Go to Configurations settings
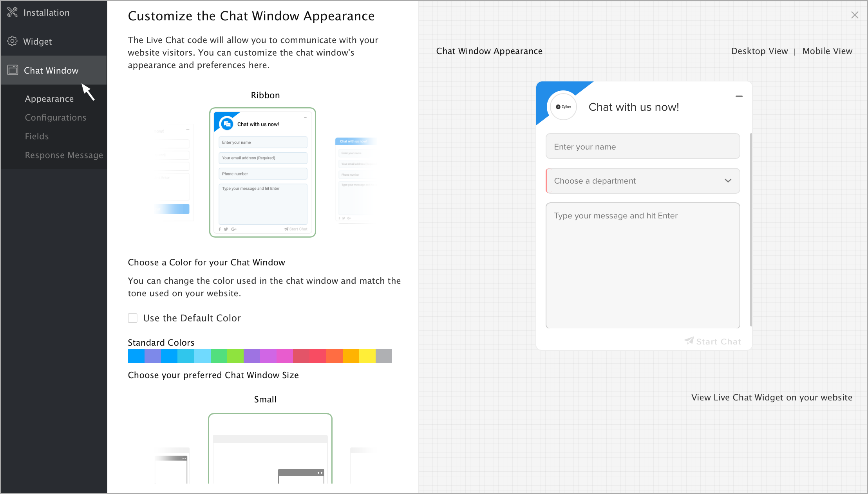 [x=56, y=117]
